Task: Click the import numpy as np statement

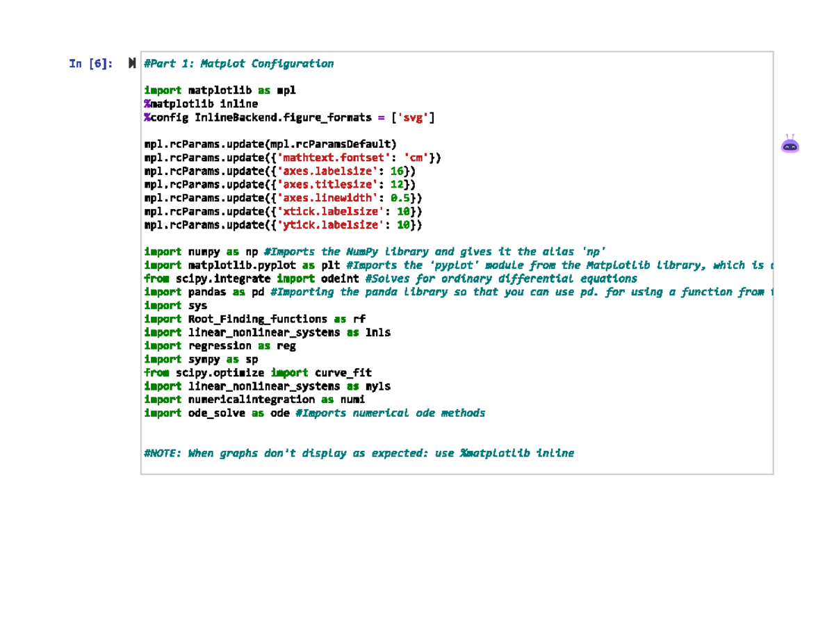Action: 208,251
